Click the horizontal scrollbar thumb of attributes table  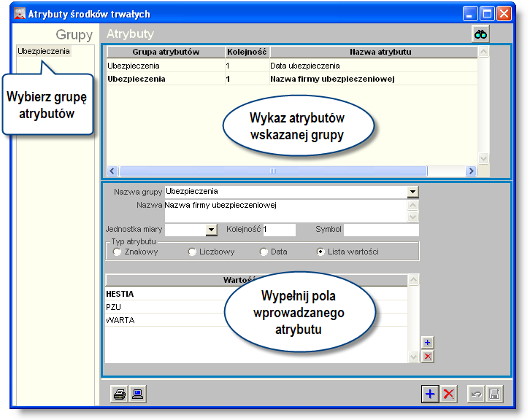coord(273,171)
